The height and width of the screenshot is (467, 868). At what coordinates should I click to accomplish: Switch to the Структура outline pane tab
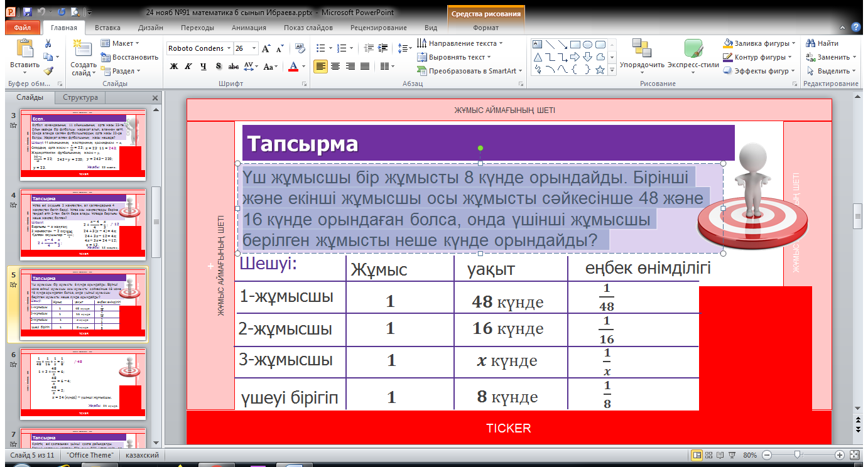point(80,97)
